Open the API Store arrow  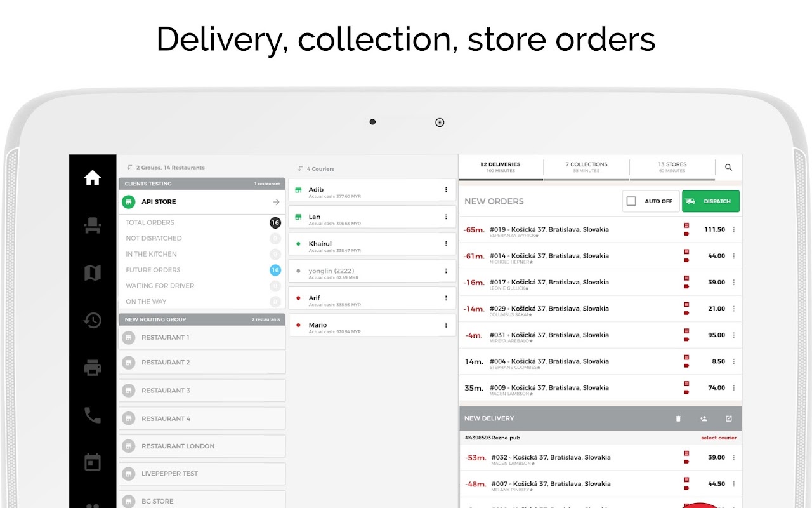[x=276, y=202]
